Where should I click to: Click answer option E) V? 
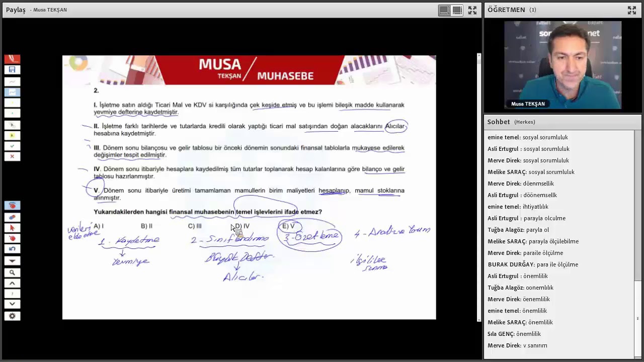click(288, 226)
